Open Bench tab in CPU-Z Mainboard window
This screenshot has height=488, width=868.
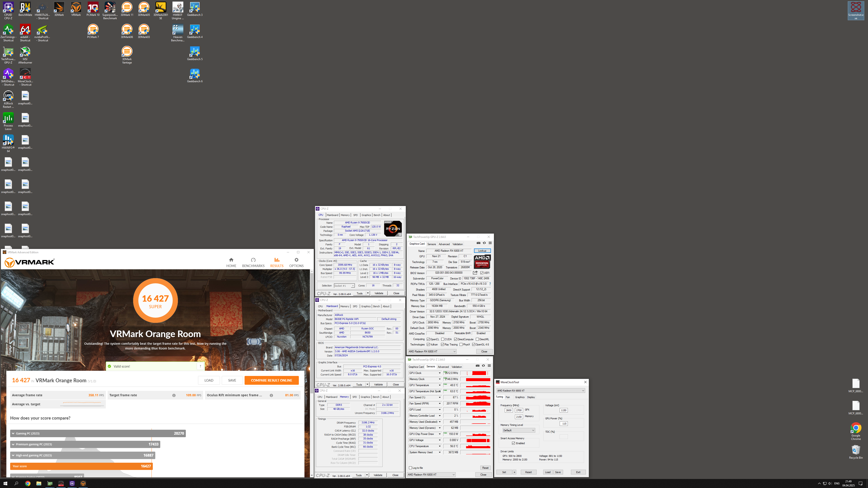pos(376,307)
